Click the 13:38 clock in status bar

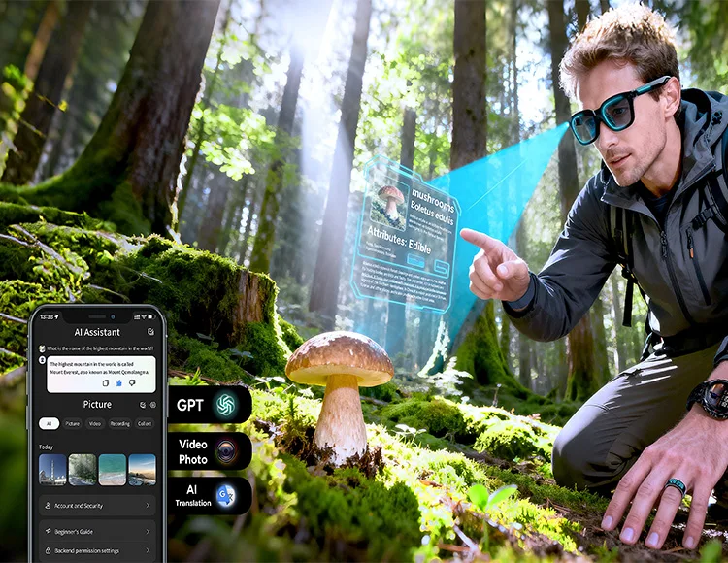47,316
